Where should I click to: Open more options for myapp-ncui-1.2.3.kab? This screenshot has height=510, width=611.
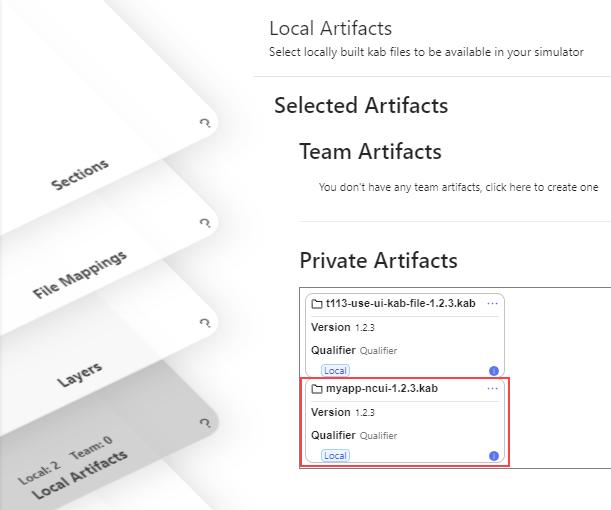click(493, 388)
